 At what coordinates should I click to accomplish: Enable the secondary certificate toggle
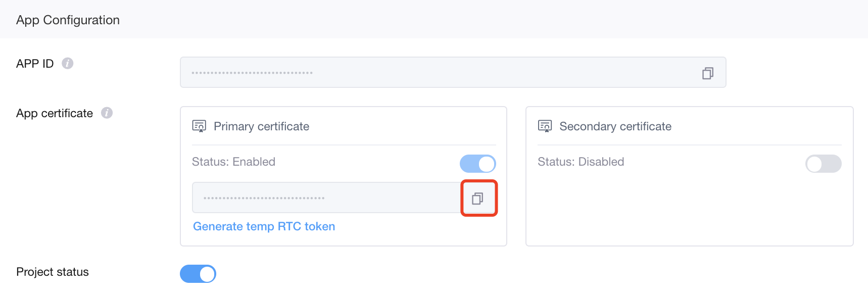[x=824, y=164]
